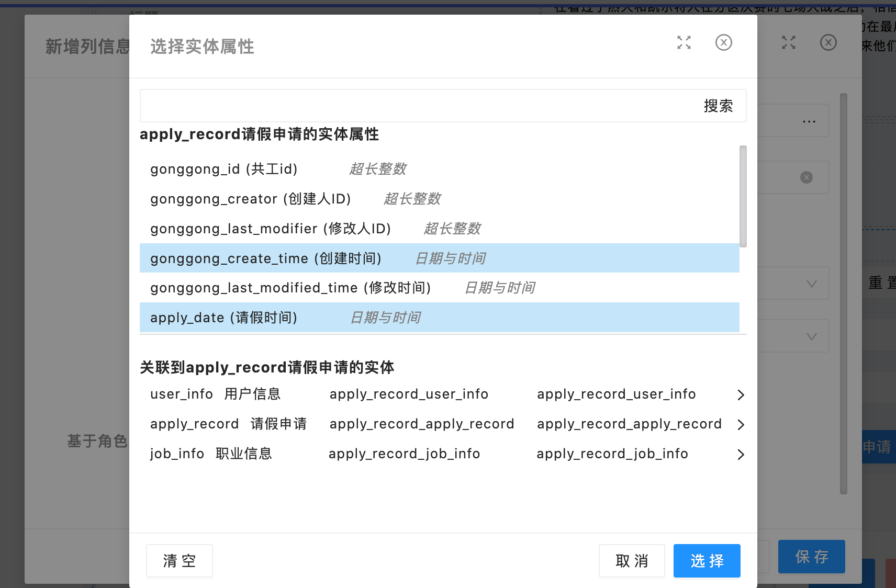The width and height of the screenshot is (896, 588).
Task: Expand the user_info related entity arrow
Action: point(741,395)
